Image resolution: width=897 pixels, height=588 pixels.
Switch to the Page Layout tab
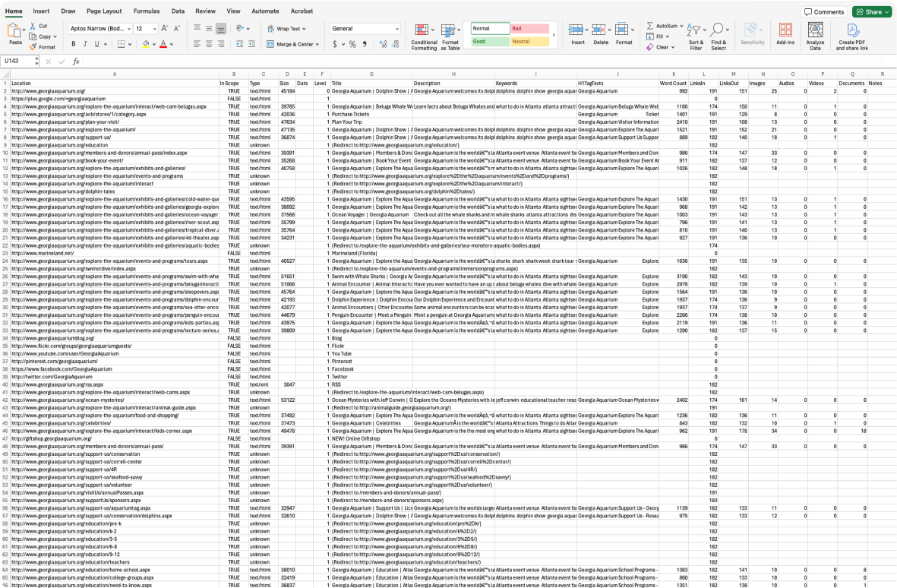104,11
